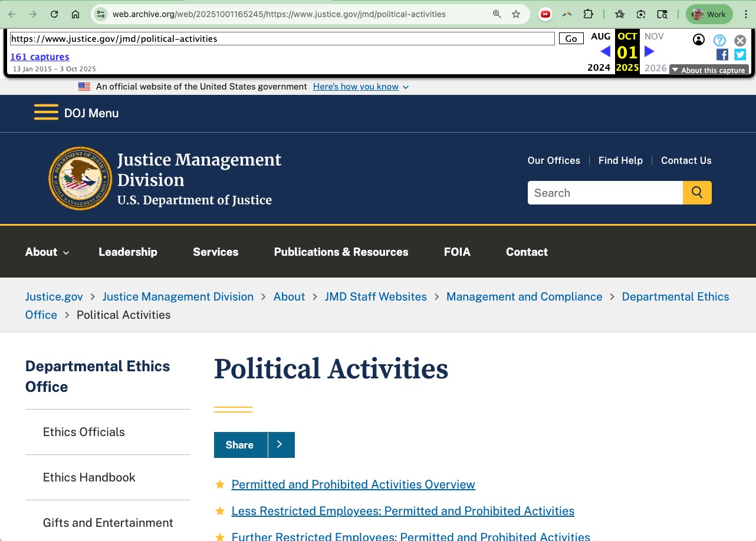
Task: Open Permitted and Prohibited Activities Overview link
Action: tap(353, 484)
